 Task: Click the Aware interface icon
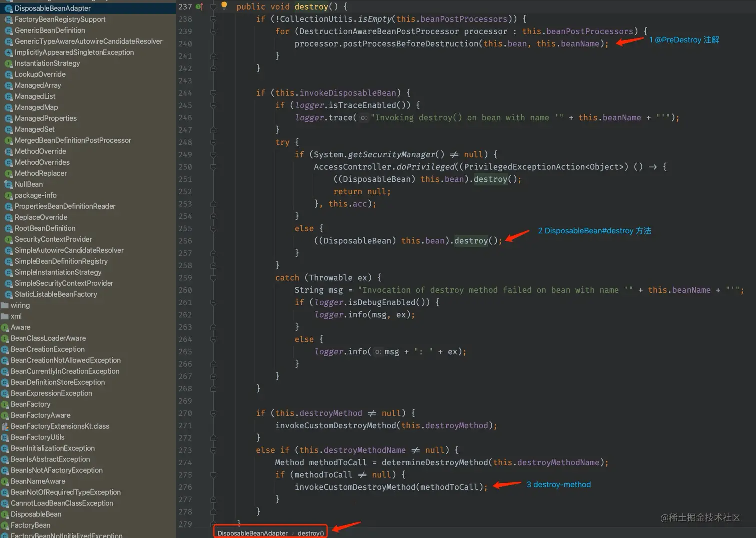pyautogui.click(x=5, y=327)
